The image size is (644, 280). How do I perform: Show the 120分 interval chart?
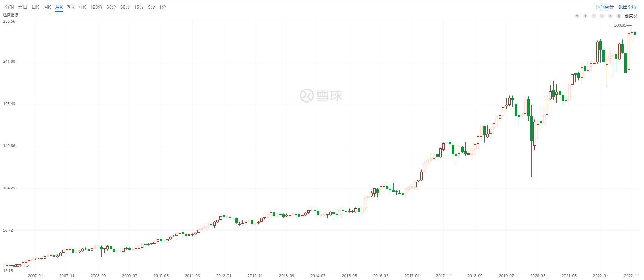(x=96, y=7)
